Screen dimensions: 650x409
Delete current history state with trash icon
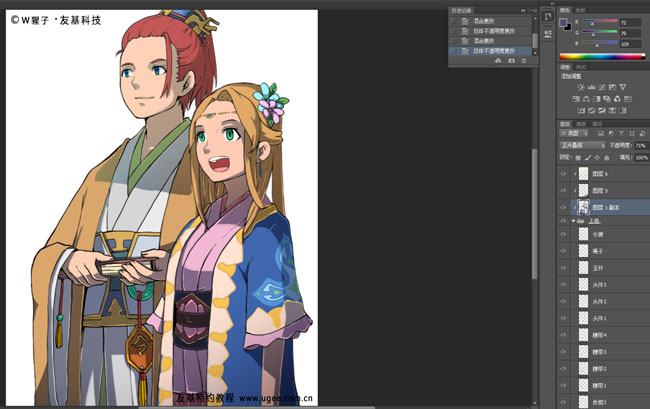point(524,61)
